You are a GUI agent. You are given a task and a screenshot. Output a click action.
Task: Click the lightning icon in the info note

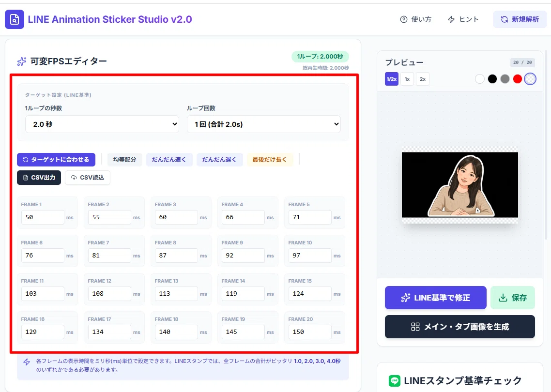27,362
